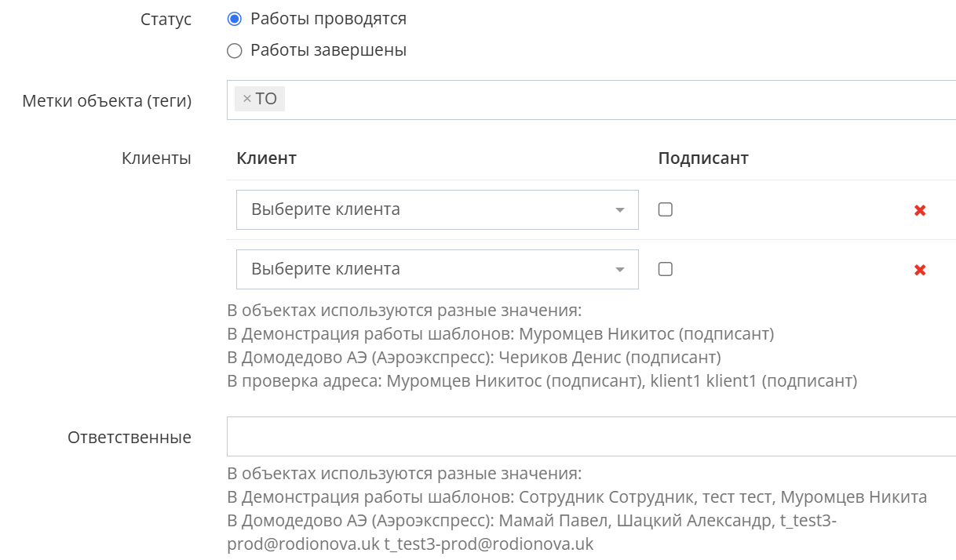Select the "Работы проводятся" status radio button
This screenshot has width=956, height=560.
(x=234, y=19)
